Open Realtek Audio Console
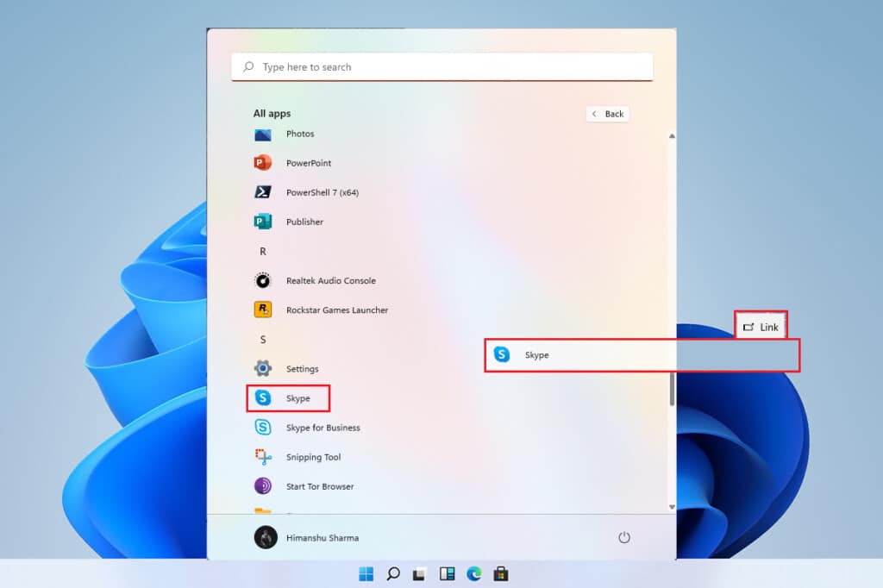The height and width of the screenshot is (588, 883). [329, 281]
